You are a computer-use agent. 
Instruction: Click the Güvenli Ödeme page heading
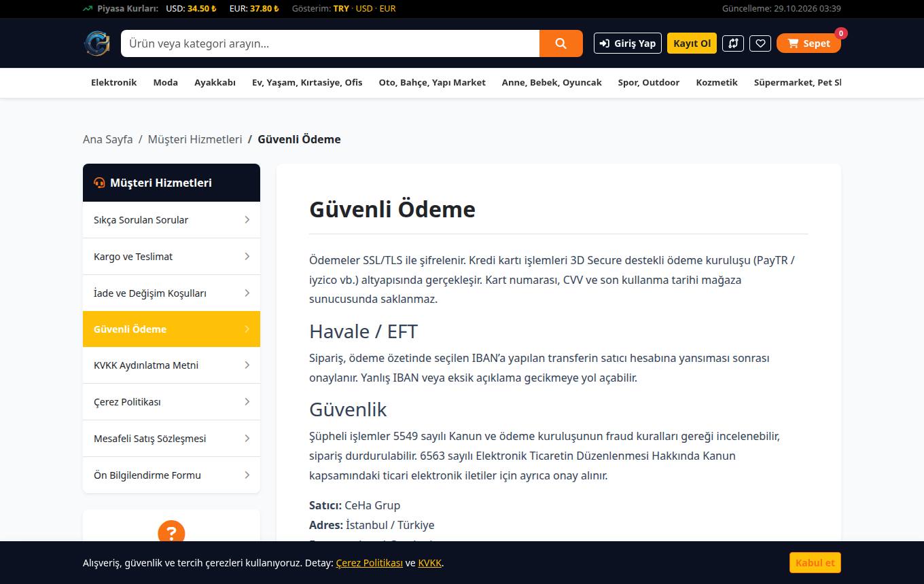click(x=393, y=209)
